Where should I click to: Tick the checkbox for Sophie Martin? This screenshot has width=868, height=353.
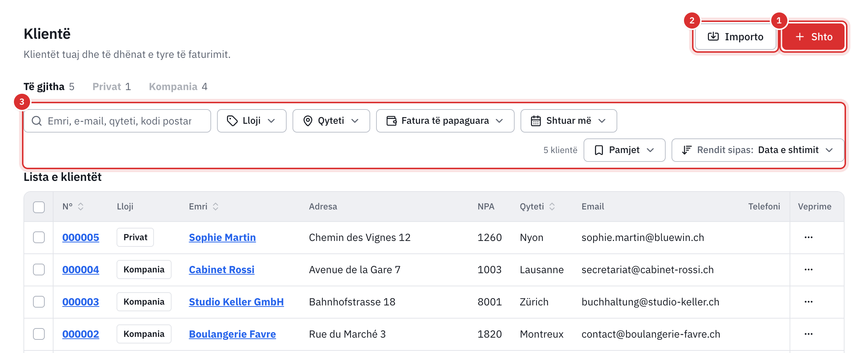39,237
